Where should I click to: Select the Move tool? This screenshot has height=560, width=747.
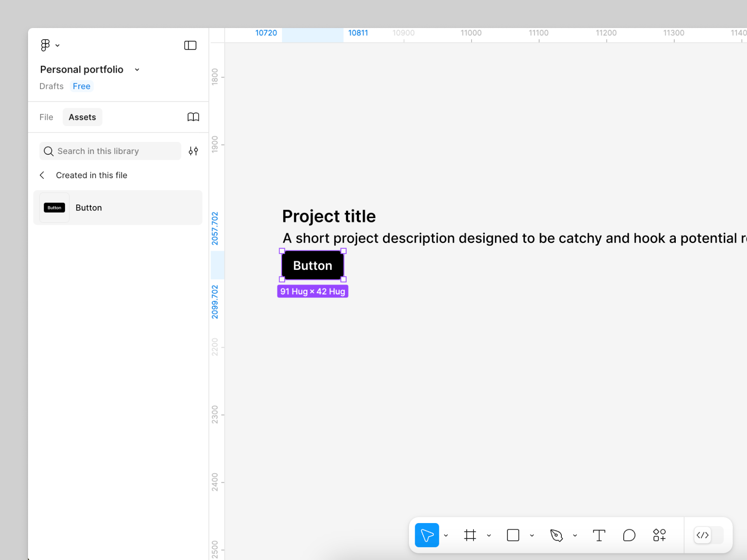(427, 535)
